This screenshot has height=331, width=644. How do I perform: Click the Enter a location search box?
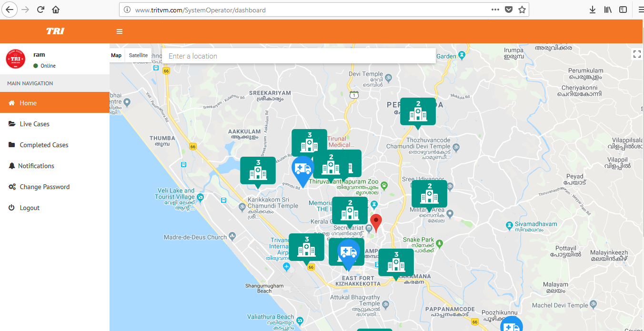point(299,56)
